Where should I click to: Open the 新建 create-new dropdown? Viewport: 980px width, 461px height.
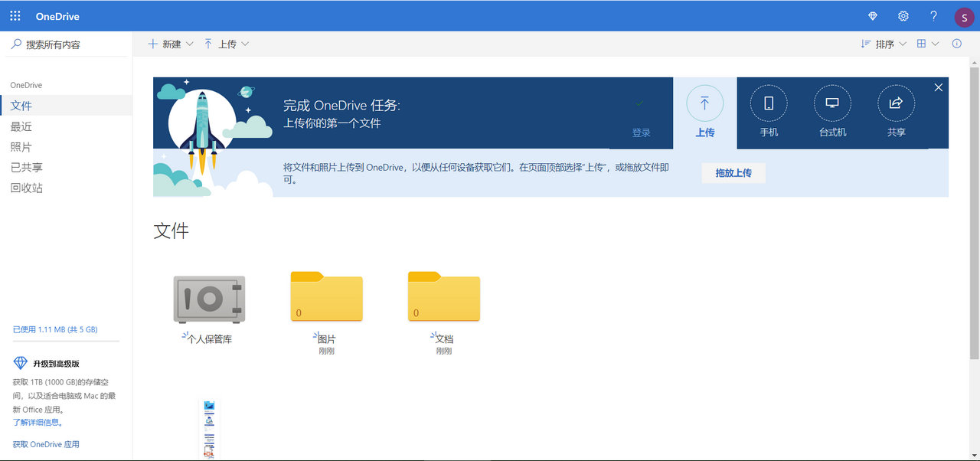(170, 44)
